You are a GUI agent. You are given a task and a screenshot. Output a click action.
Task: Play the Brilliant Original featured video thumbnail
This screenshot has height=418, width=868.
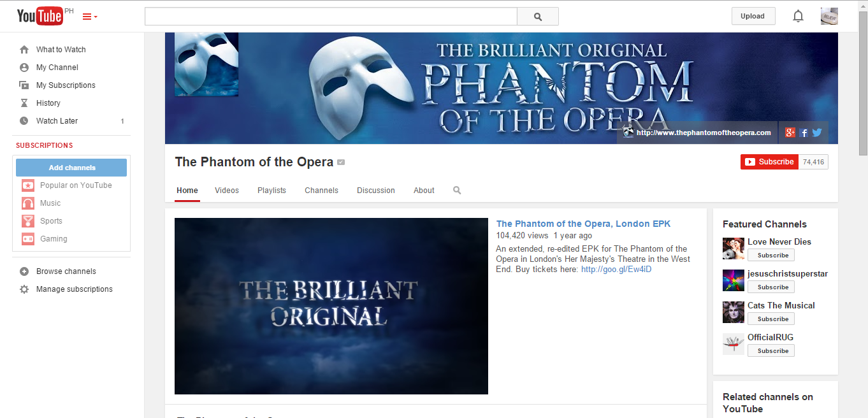tap(331, 306)
